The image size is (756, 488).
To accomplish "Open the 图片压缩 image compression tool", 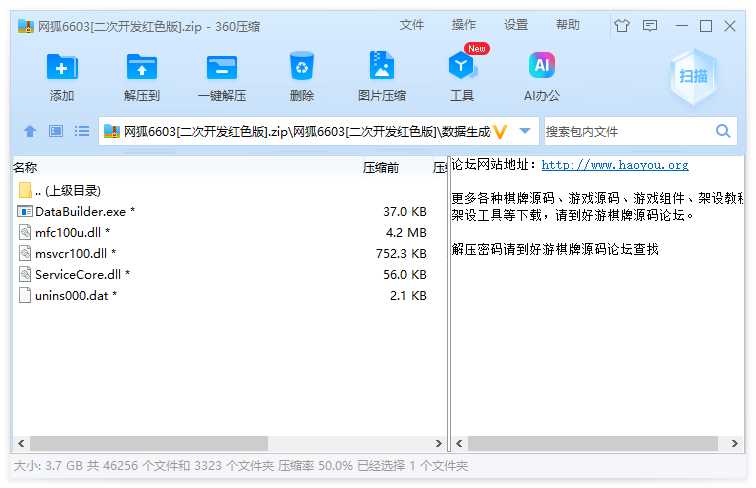I will pos(381,65).
